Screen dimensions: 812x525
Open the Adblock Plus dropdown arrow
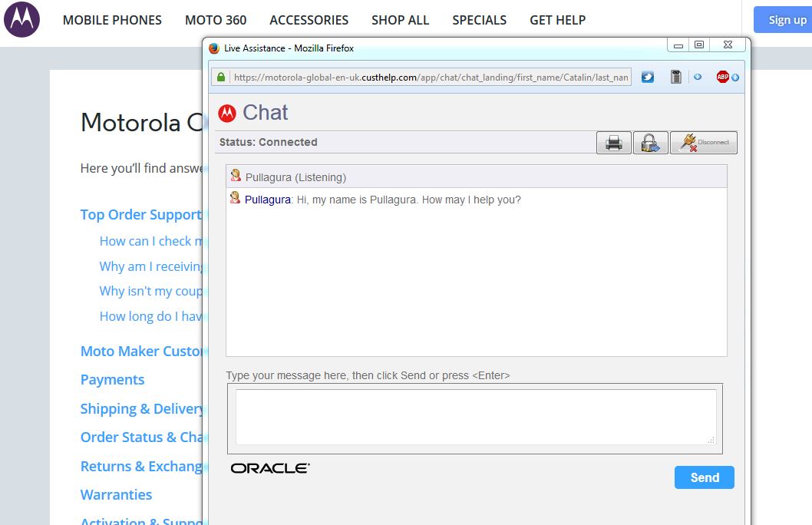(734, 78)
